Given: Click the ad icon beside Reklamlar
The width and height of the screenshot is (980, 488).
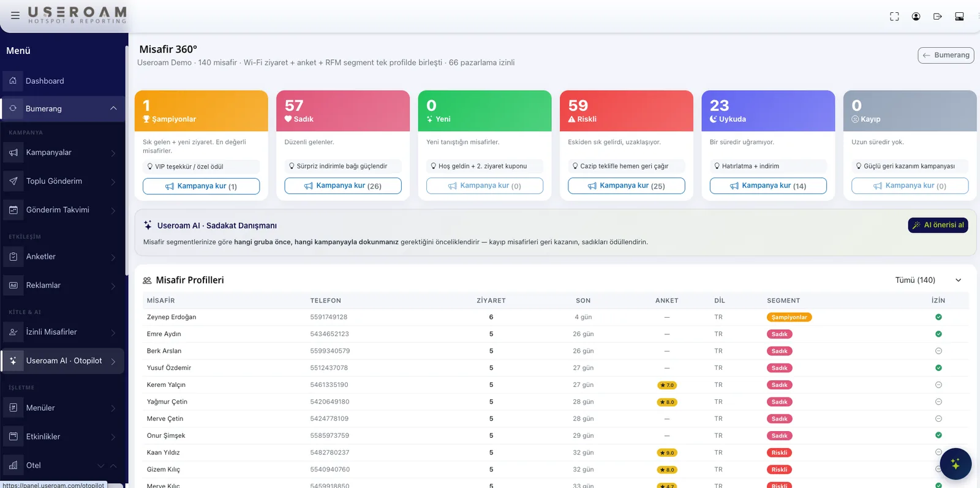Looking at the screenshot, I should [13, 285].
